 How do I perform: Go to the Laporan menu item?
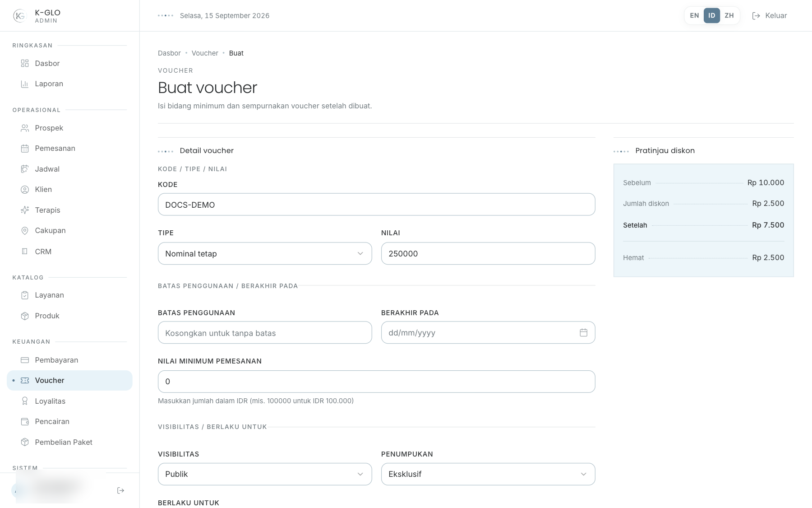point(69,84)
